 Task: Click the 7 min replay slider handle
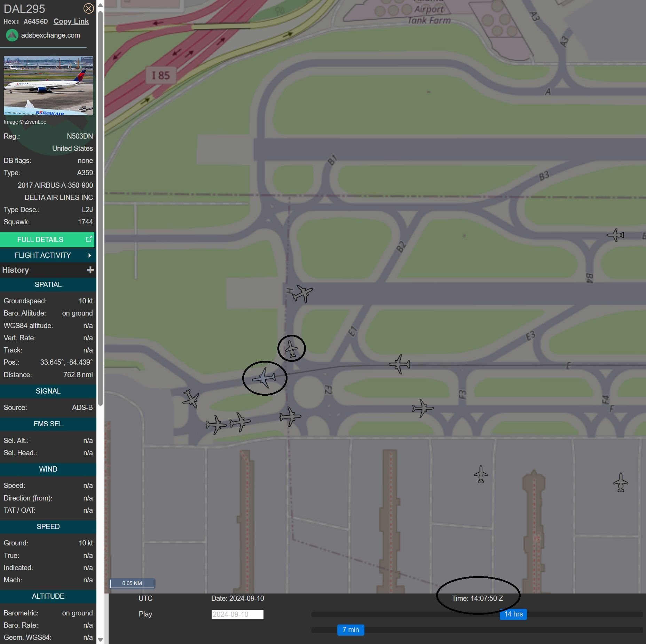pos(351,630)
